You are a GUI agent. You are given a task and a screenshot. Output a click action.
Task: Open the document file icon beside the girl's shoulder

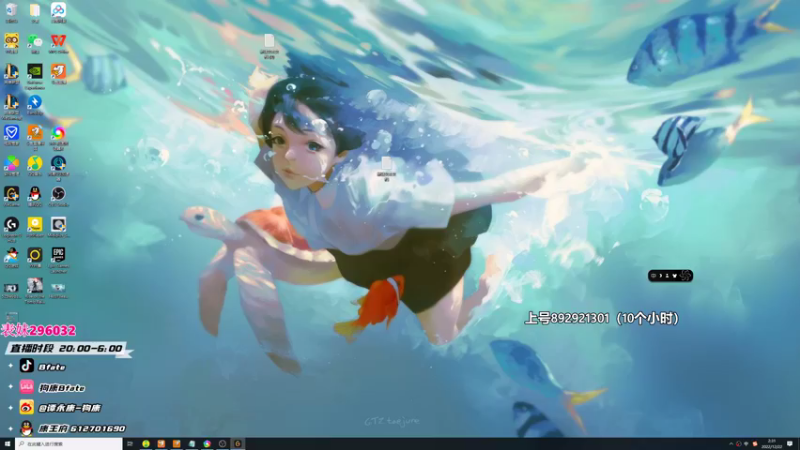(387, 164)
